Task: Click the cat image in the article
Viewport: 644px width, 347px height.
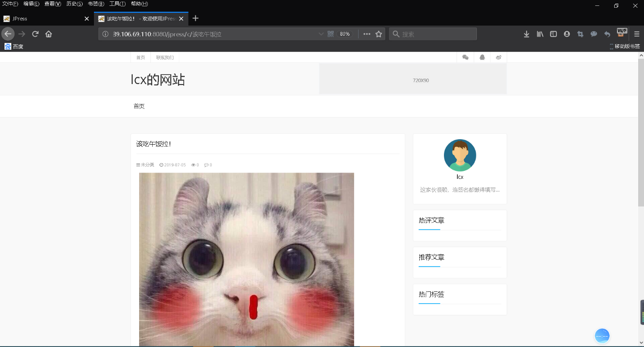Action: click(x=247, y=259)
